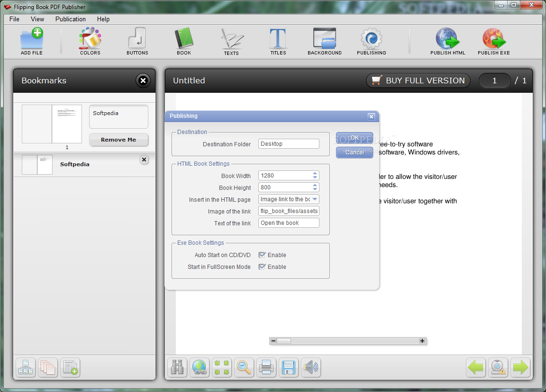Close the Publishing dialog

click(371, 116)
